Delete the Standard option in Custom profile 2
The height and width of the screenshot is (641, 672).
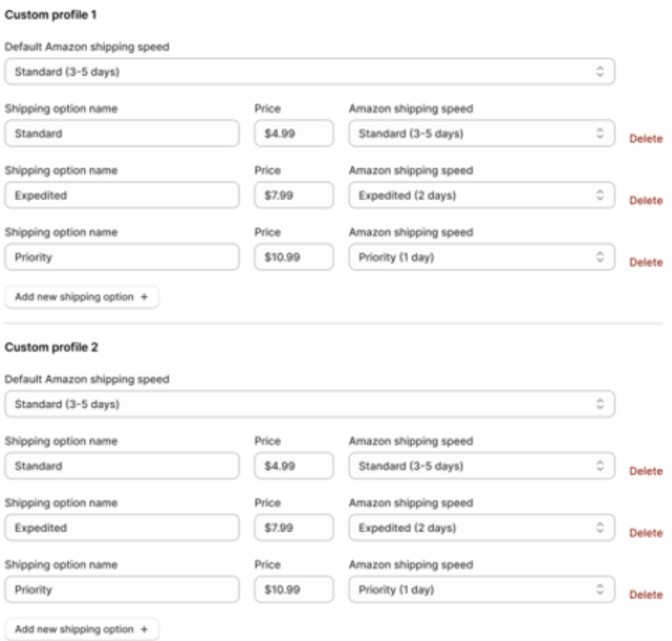pos(646,471)
